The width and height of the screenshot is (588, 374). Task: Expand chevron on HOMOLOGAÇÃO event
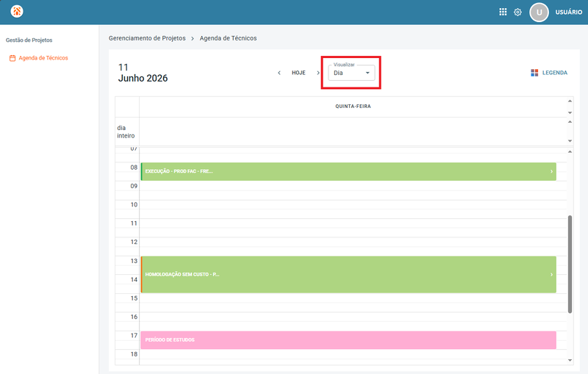coord(551,274)
